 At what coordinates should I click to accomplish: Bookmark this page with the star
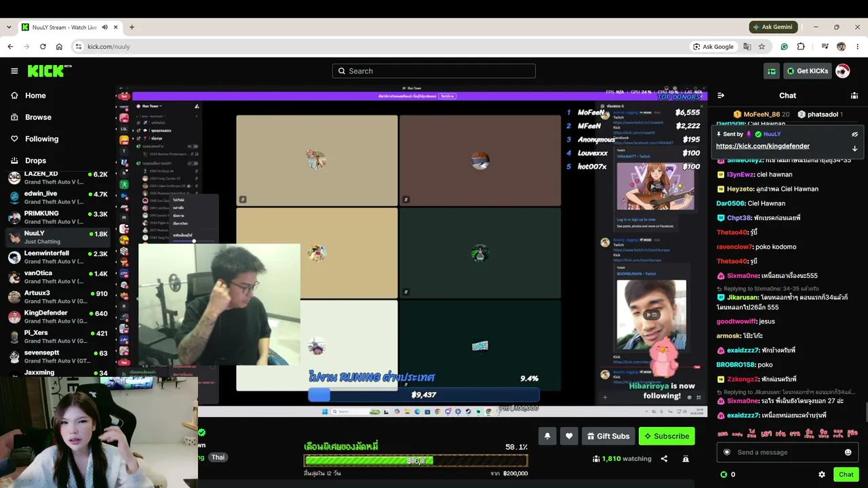pyautogui.click(x=762, y=47)
